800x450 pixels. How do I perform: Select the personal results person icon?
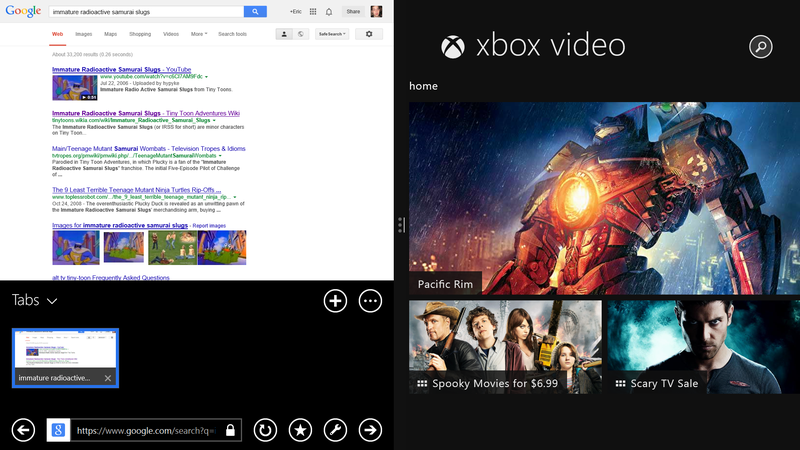click(284, 34)
